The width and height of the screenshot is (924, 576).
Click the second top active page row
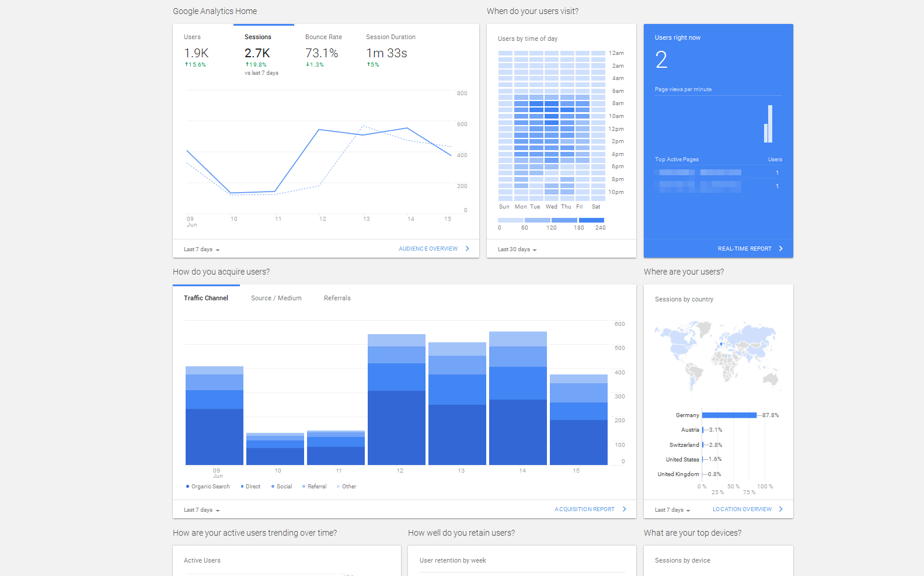(x=718, y=186)
